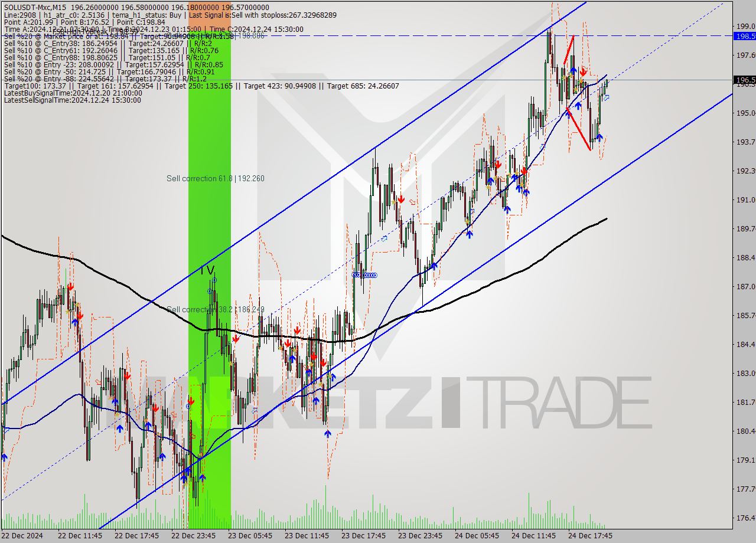Click the 'I V' wave label on chart
The height and width of the screenshot is (543, 756).
tap(207, 270)
